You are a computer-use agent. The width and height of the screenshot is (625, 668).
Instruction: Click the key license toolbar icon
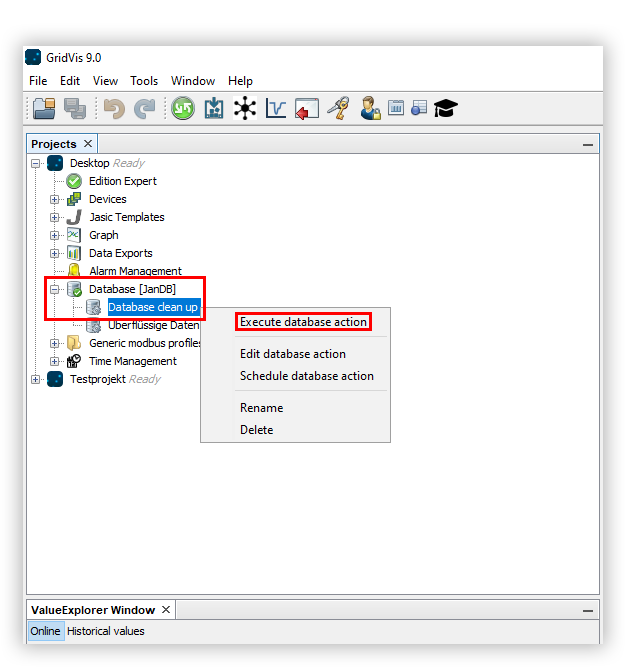click(x=338, y=108)
